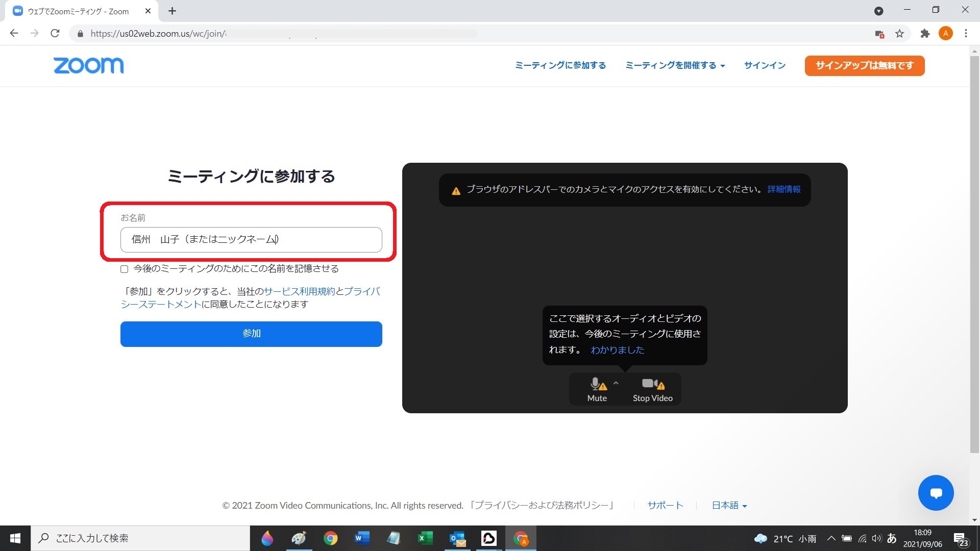Open a new browser tab with plus
Viewport: 980px width, 551px height.
pos(172,11)
